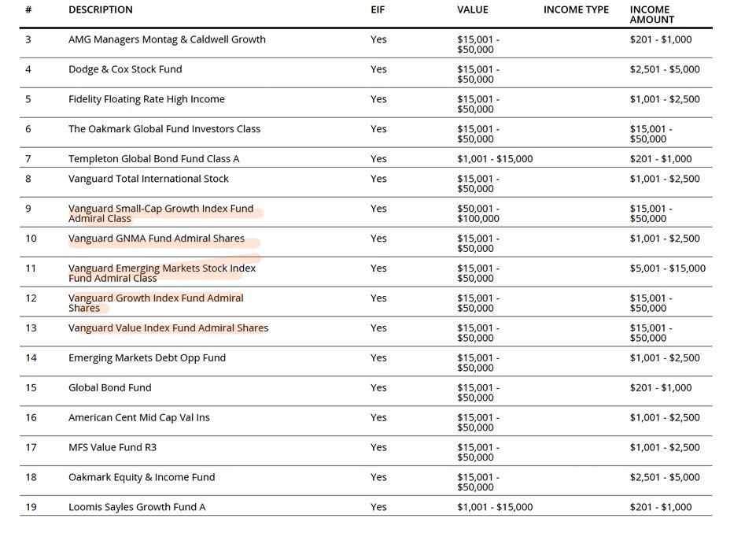756x533 pixels.
Task: Click the DESCRIPTION column header
Action: click(101, 9)
